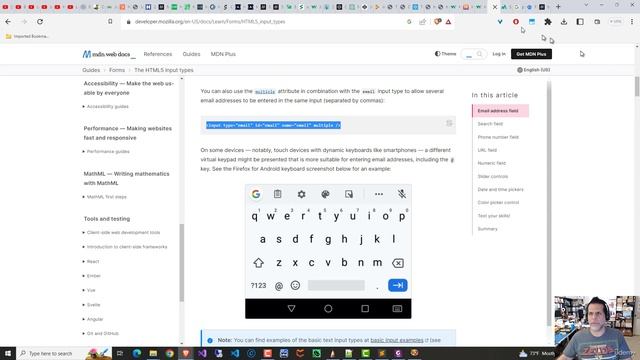640x360 pixels.
Task: Open a new browser tab
Action: [558, 7]
